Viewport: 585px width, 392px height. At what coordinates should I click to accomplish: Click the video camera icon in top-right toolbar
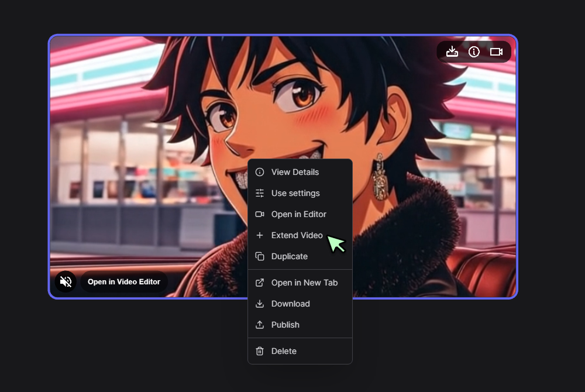tap(496, 51)
